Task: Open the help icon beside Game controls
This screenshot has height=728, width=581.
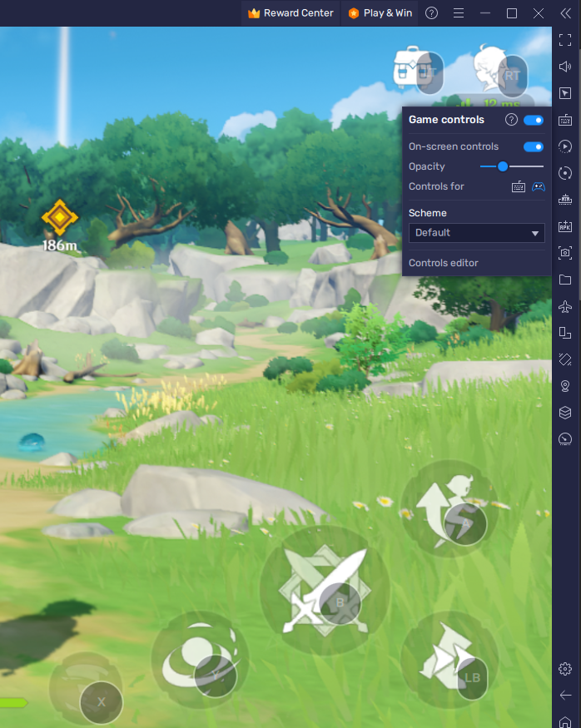Action: click(511, 120)
